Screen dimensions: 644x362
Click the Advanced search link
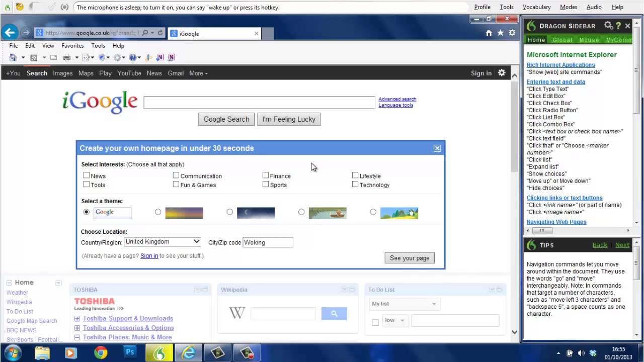tap(397, 99)
